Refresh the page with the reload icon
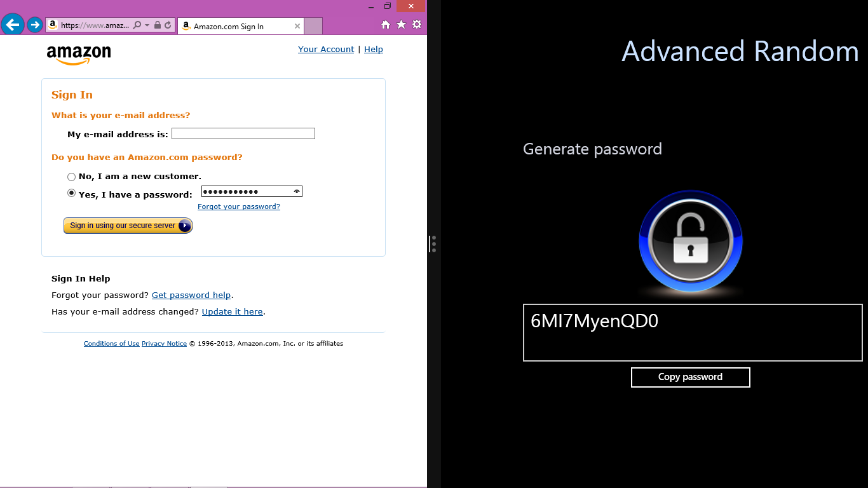Screen dimensions: 868x488 coord(168,25)
